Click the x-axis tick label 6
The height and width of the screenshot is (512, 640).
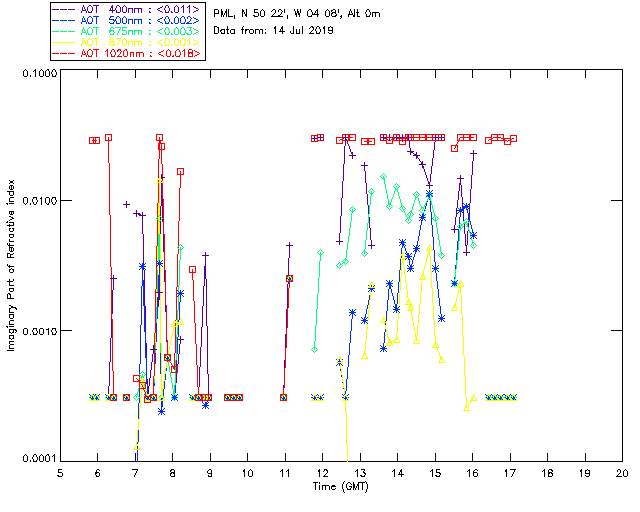tap(98, 473)
